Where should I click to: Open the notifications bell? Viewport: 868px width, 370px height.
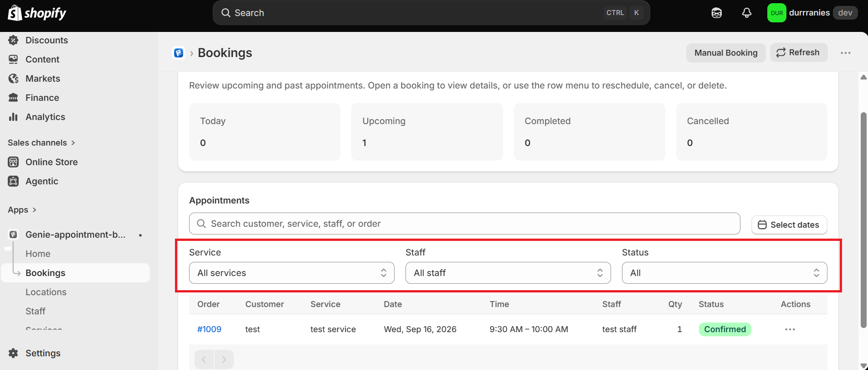(746, 13)
